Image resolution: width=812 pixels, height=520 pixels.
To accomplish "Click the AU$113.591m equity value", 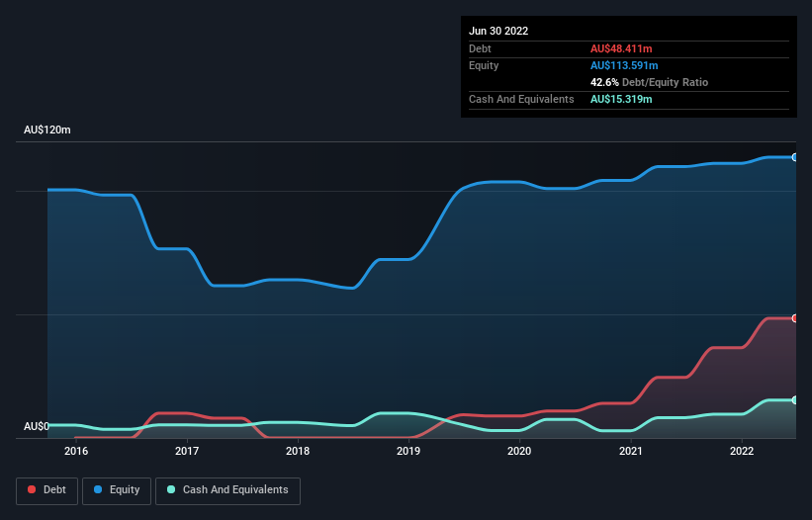I will pos(624,65).
